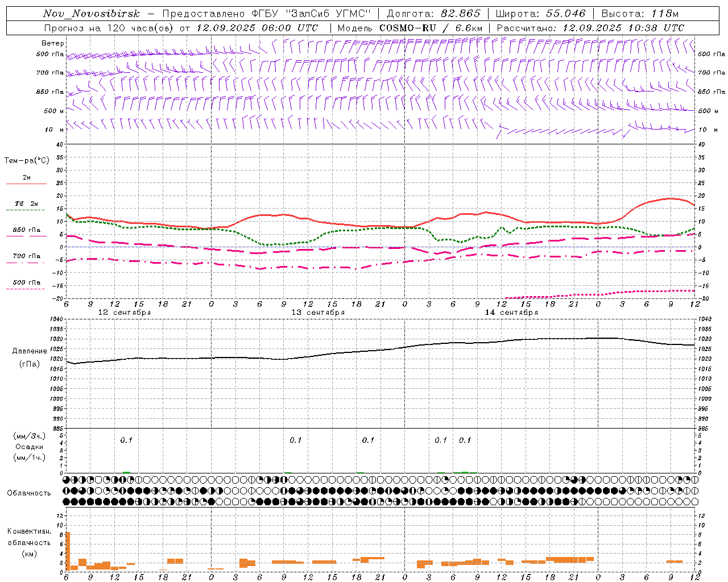Image resolution: width=728 pixels, height=582 pixels.
Task: Click the 'Давление' pressure panel label
Action: pos(30,351)
